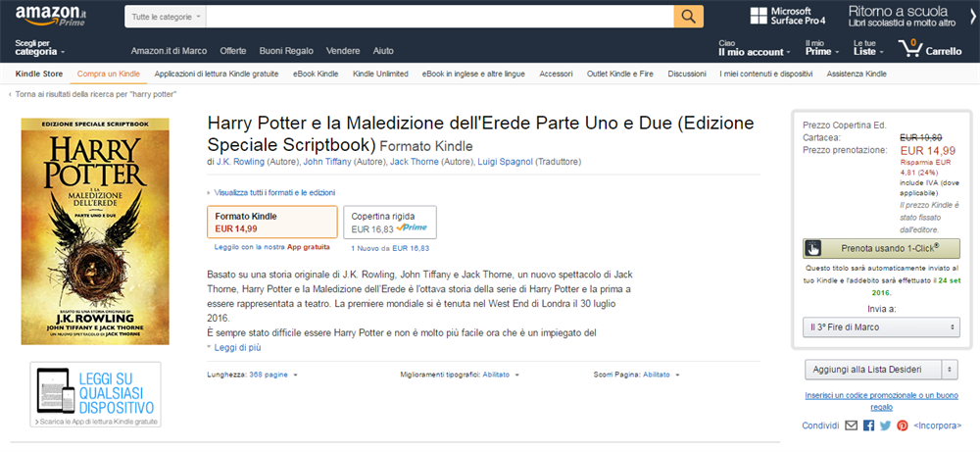980x452 pixels.
Task: Click 'Inserisci un codice promozionale' link
Action: (x=881, y=401)
